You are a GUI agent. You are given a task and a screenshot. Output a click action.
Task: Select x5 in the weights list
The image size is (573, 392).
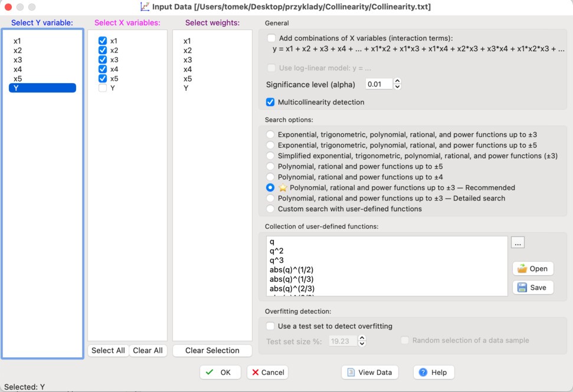point(189,78)
